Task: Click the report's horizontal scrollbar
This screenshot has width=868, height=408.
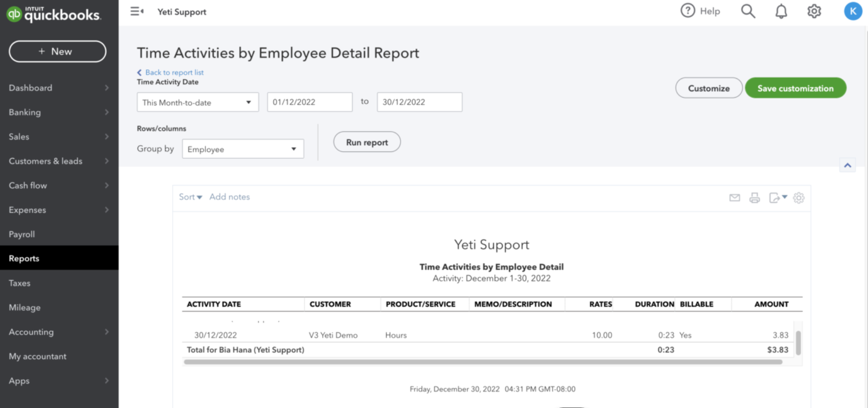Action: [483, 362]
